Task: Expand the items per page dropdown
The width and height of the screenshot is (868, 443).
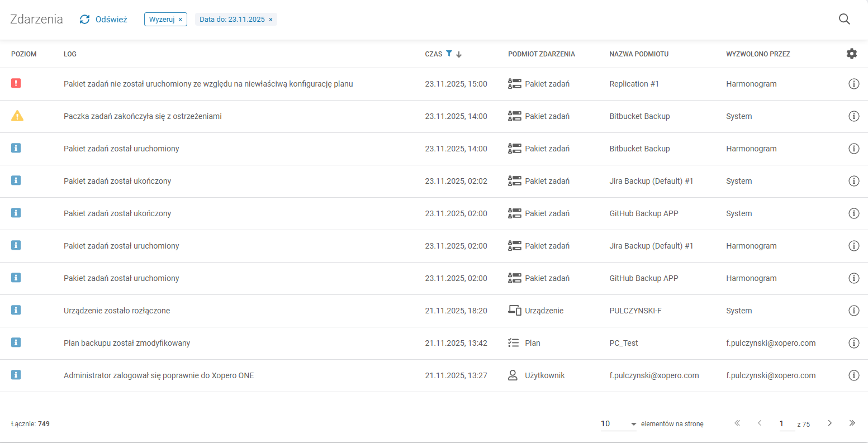Action: click(x=633, y=424)
